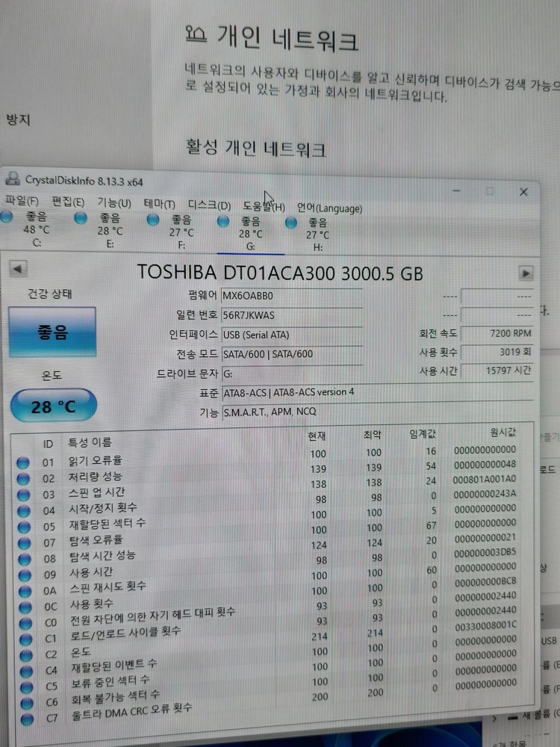Open the 파일(F) menu
The width and height of the screenshot is (560, 747).
point(22,200)
